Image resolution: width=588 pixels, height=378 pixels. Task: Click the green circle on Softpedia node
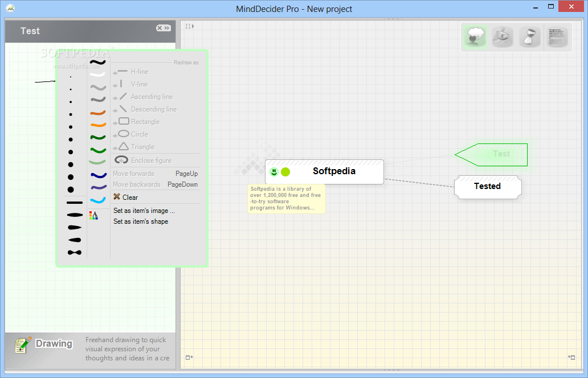[x=285, y=172]
